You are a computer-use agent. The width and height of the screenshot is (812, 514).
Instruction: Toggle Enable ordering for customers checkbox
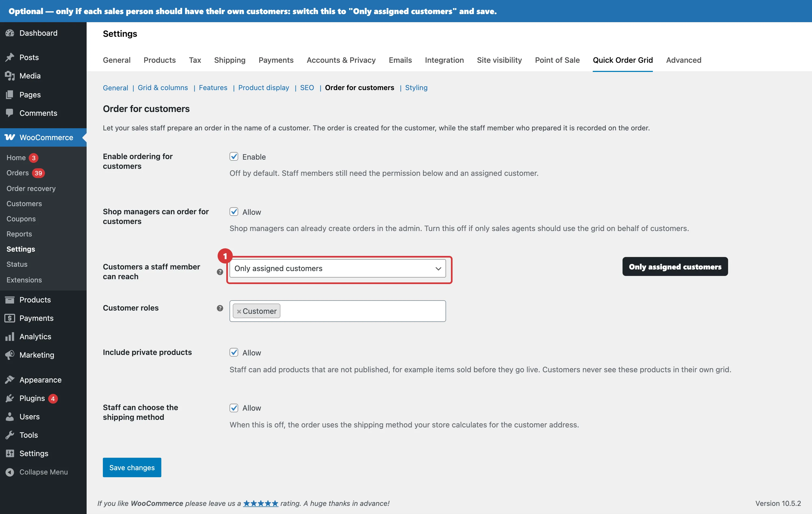click(234, 156)
